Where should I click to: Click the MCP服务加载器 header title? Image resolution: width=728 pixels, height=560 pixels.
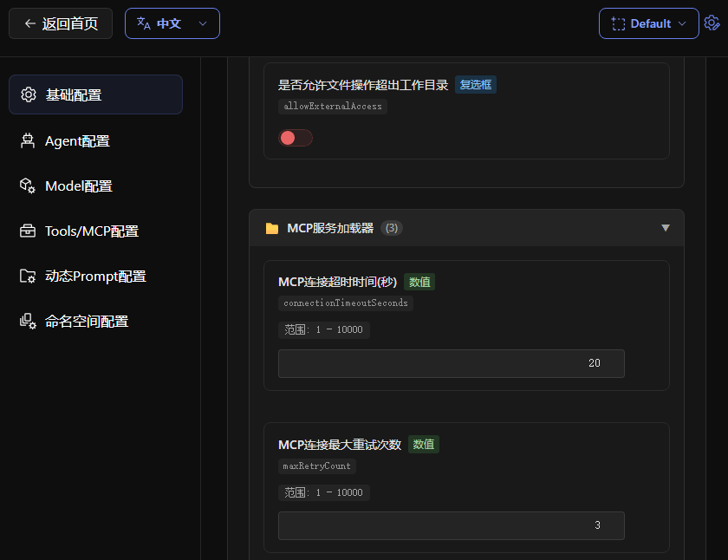click(329, 228)
